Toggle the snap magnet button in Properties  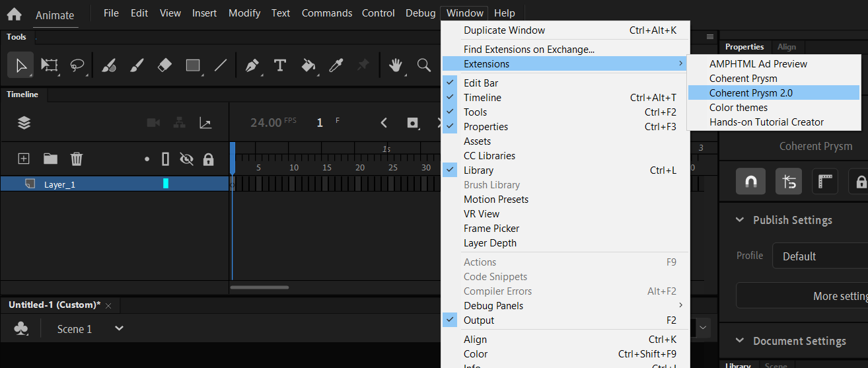tap(751, 181)
